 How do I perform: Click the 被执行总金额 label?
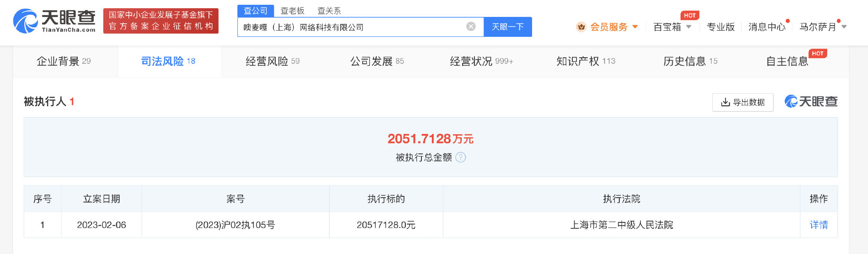pos(424,157)
